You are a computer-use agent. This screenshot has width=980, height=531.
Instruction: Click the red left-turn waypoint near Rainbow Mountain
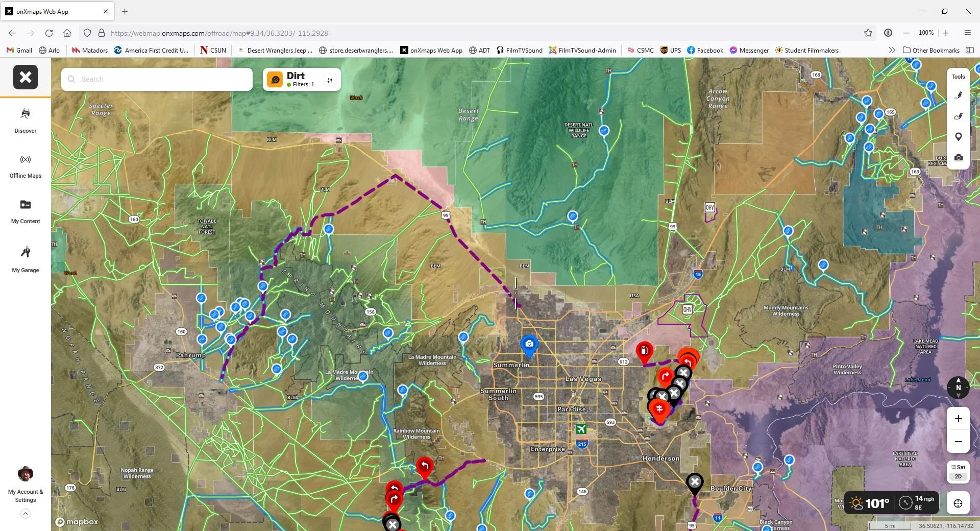pyautogui.click(x=425, y=467)
